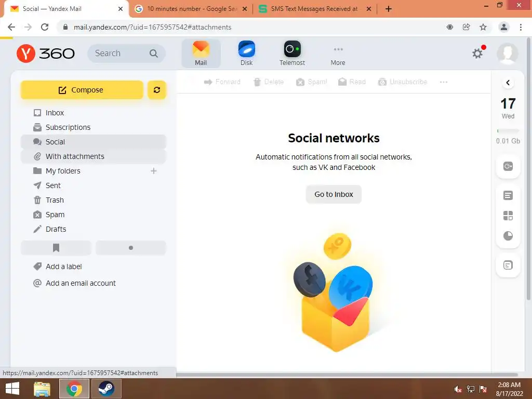
Task: Select the Social — Yandex Mail tab
Action: point(66,9)
